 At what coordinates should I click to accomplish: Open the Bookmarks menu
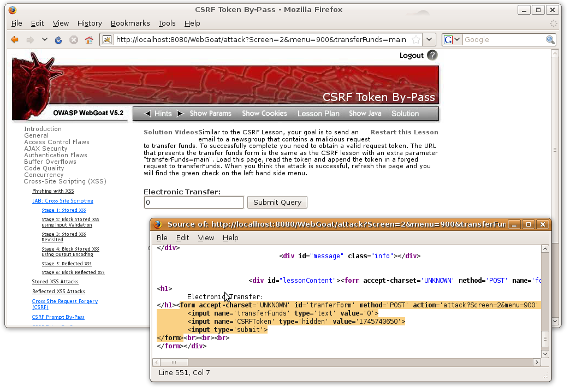130,23
